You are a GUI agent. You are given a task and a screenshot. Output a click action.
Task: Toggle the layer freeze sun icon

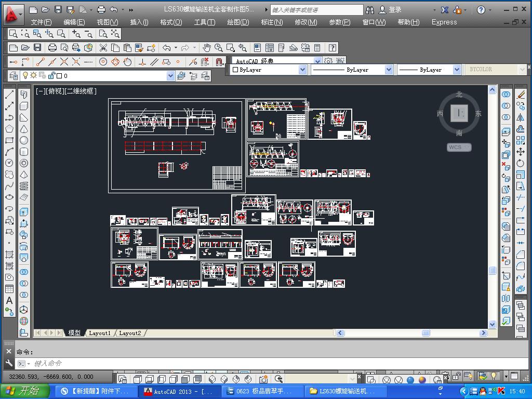coord(33,76)
